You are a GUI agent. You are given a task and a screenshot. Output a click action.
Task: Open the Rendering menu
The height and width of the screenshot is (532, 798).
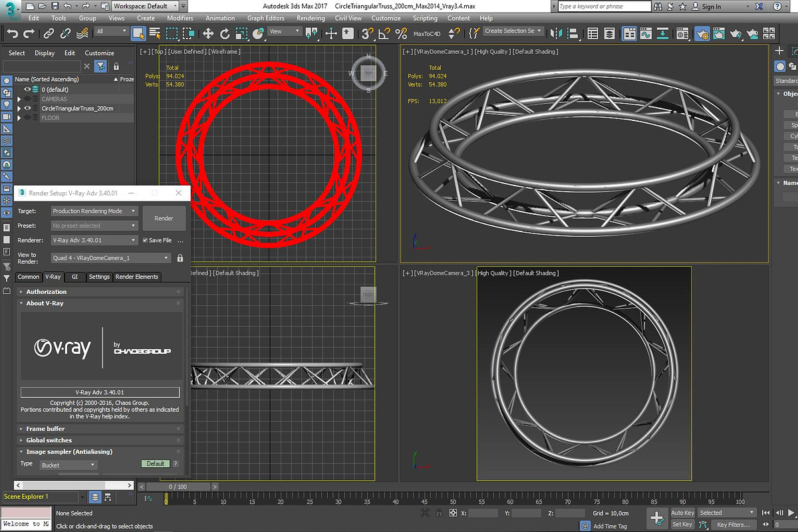311,18
